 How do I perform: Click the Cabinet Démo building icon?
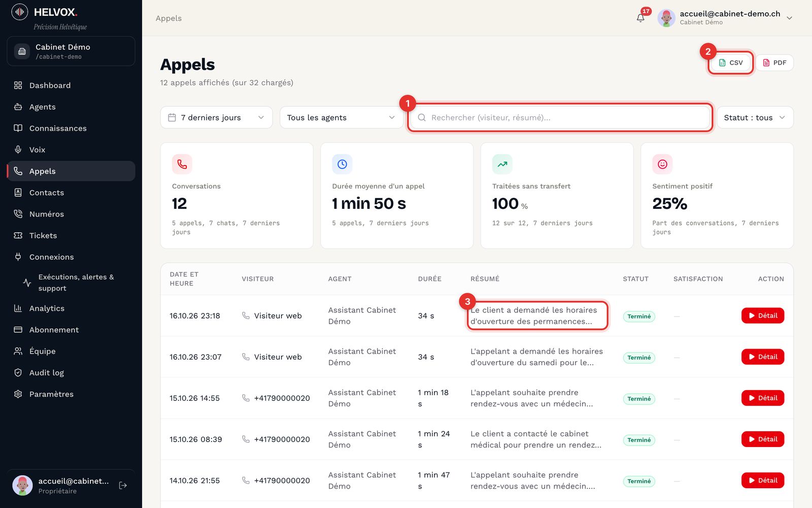tap(22, 51)
